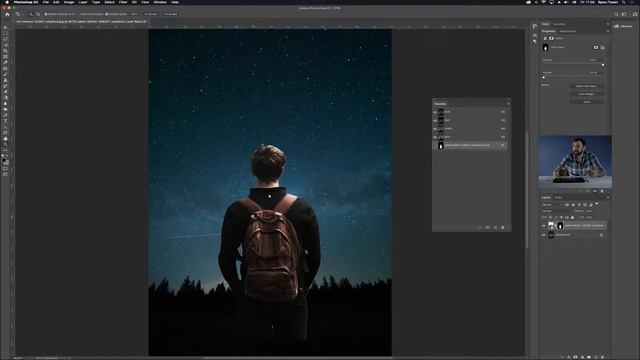640x360 pixels.
Task: Click the Add vector mask icon in Properties
Action: 603,47
